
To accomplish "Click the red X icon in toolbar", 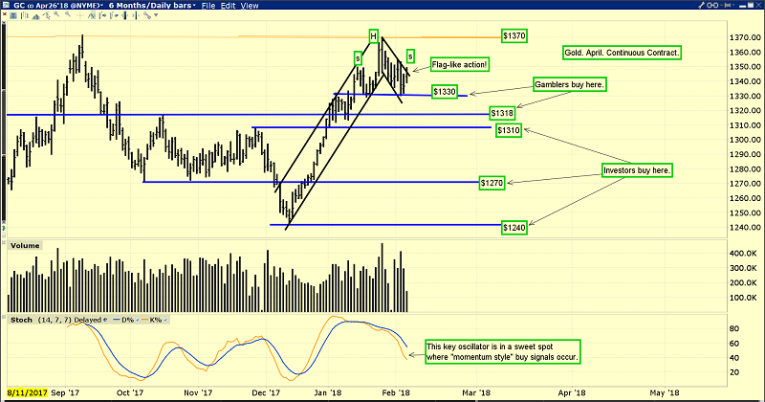I will (4, 14).
